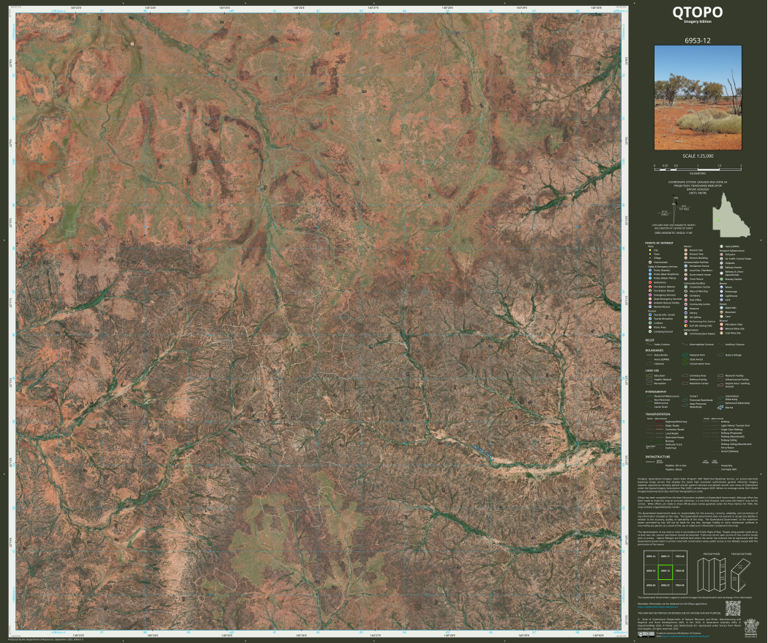Open the QTopo application web link
This screenshot has width=768, height=643.
point(658,607)
